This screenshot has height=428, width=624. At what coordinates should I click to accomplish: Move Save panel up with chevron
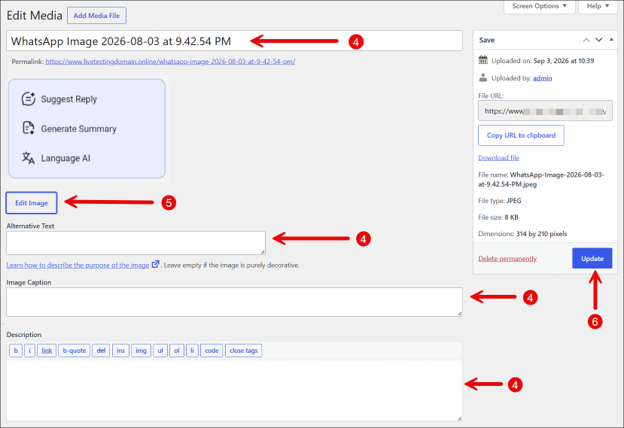click(x=586, y=40)
